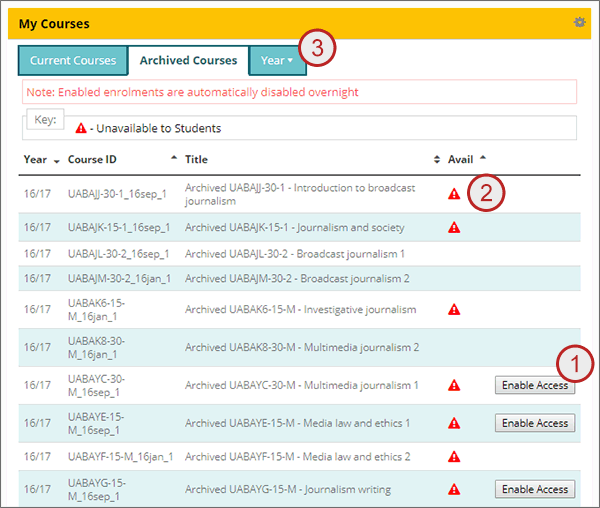Sort table by the Year column
Image resolution: width=600 pixels, height=508 pixels.
[x=41, y=160]
